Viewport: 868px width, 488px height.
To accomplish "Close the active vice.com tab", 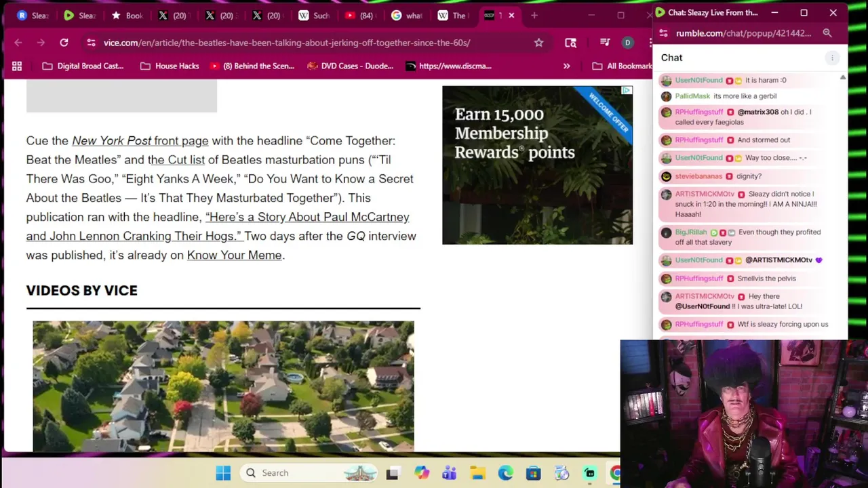I will pos(511,15).
